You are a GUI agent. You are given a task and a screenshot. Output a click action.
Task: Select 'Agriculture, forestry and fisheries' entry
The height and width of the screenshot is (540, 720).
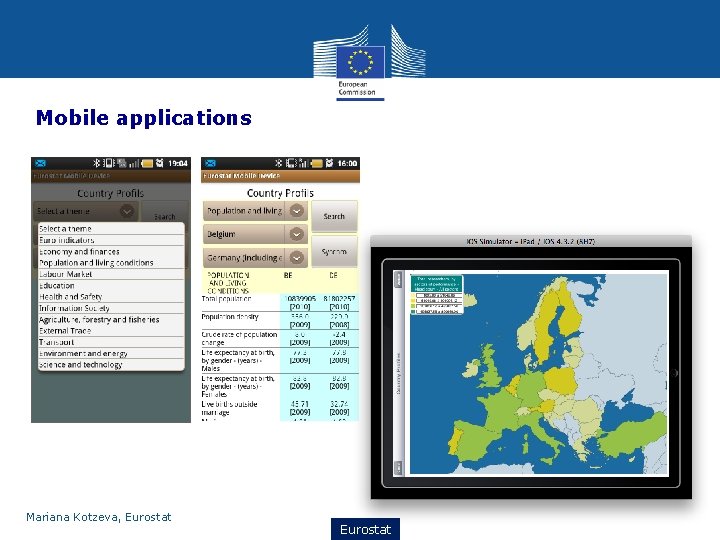point(111,319)
